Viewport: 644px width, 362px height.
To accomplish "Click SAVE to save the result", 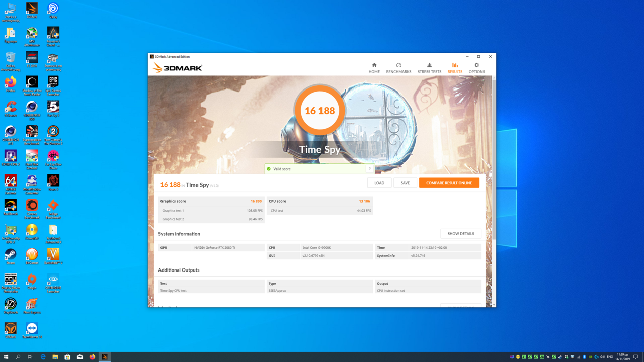I will tap(405, 183).
